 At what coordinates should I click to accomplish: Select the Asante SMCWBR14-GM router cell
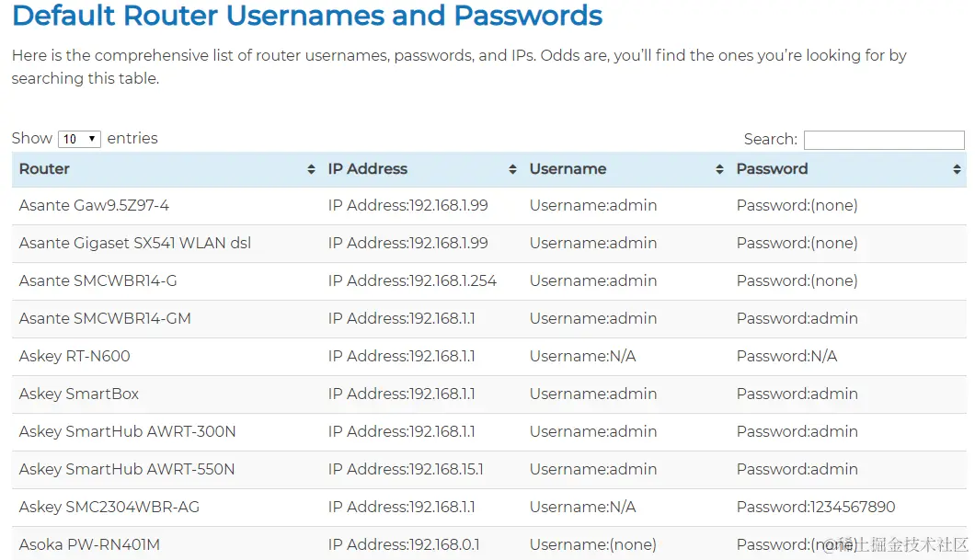tap(105, 319)
